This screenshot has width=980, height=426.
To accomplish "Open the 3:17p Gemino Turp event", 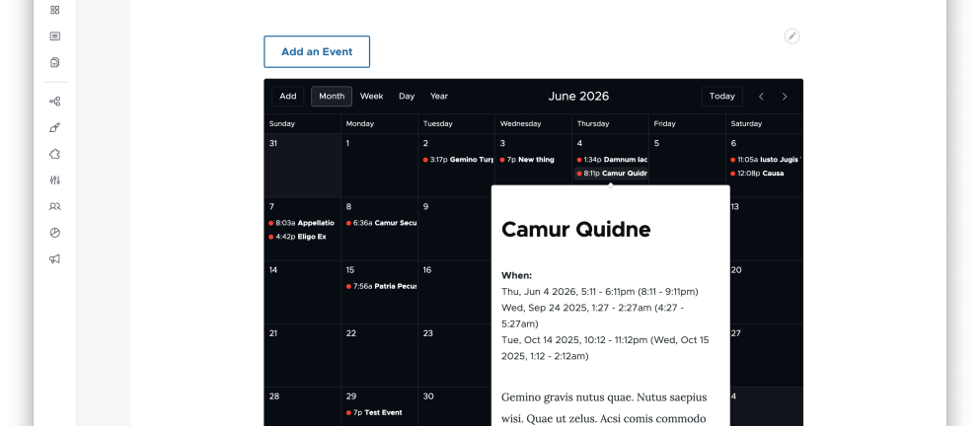I will (458, 160).
